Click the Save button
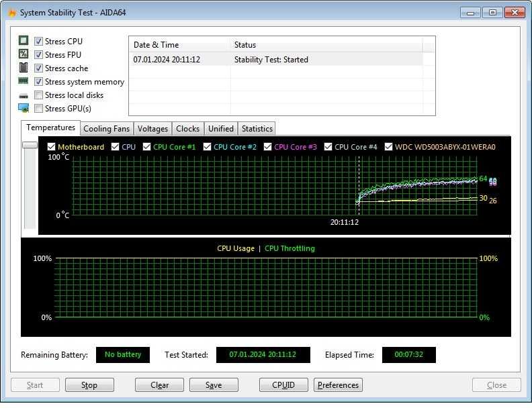 [214, 385]
